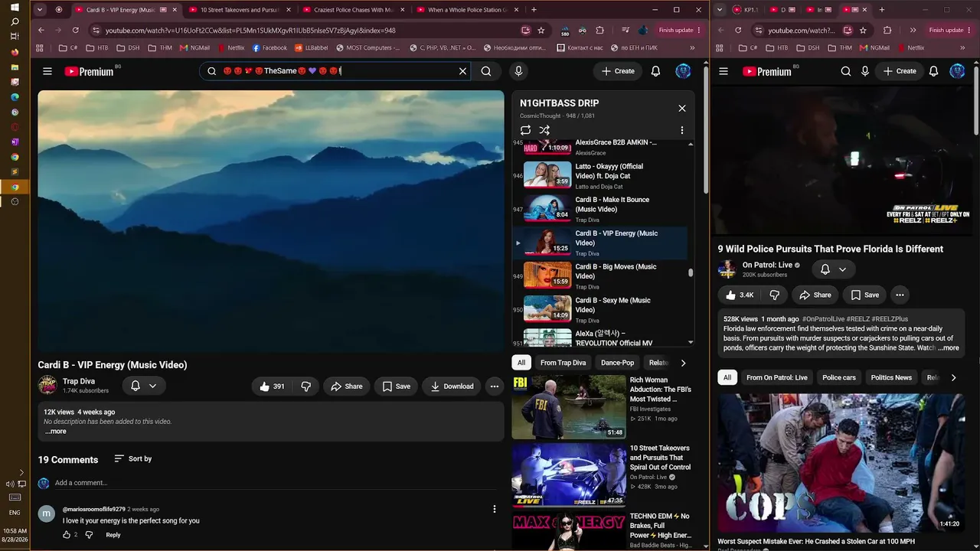The height and width of the screenshot is (551, 980).
Task: Open a new tab in left browser
Action: click(534, 10)
